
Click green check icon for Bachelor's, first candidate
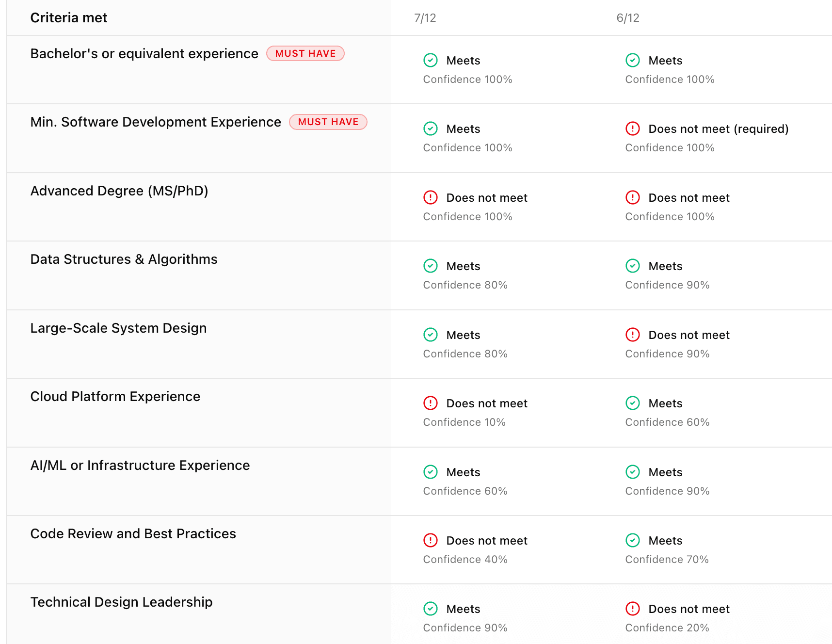click(431, 60)
